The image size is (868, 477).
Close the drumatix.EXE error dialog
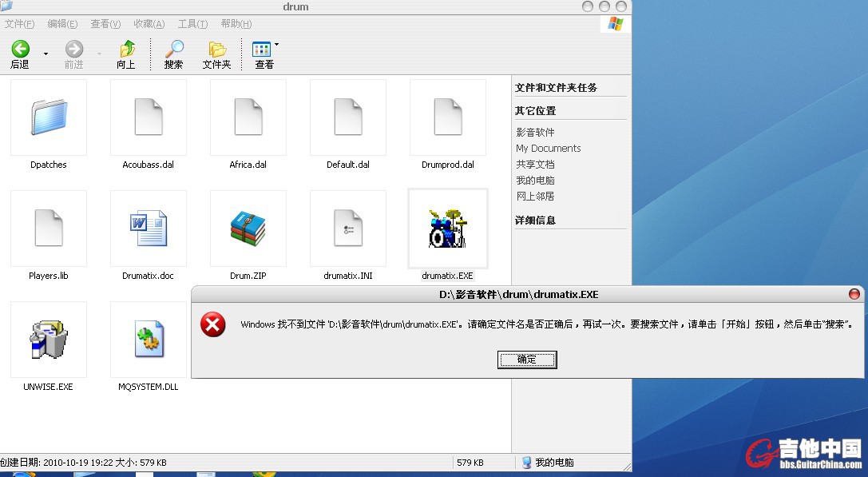pyautogui.click(x=854, y=294)
